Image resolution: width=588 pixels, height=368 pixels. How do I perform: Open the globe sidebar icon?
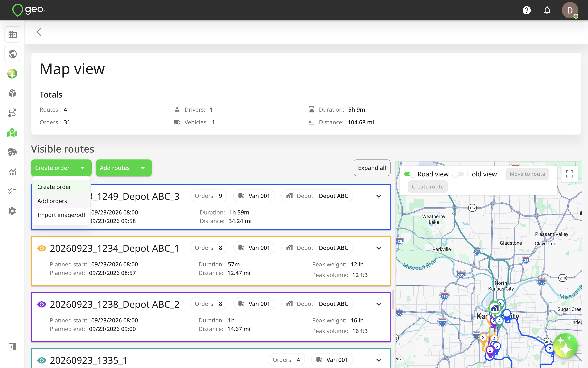point(12,54)
